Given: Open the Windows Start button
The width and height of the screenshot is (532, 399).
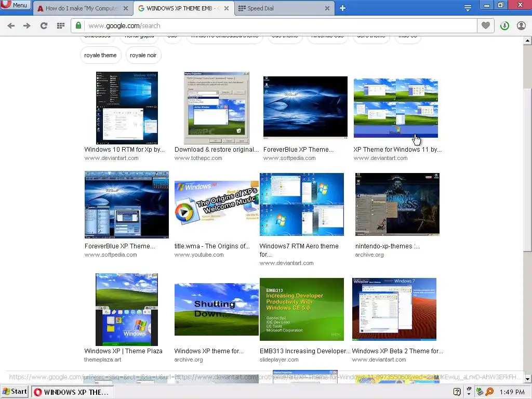Looking at the screenshot, I should (x=15, y=392).
